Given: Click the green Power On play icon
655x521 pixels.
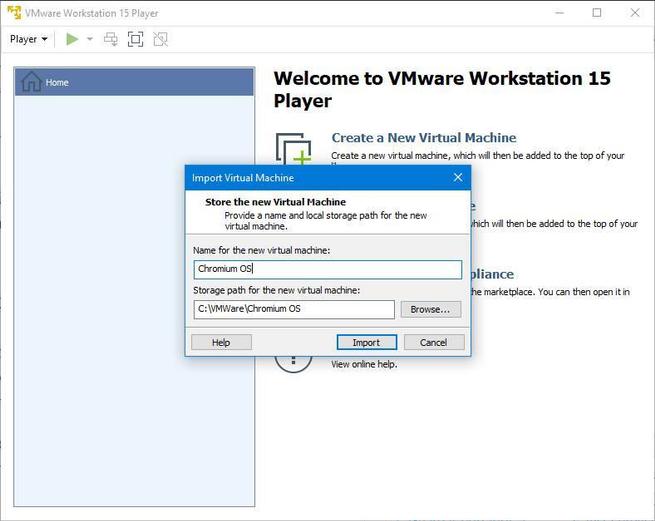Looking at the screenshot, I should [72, 39].
